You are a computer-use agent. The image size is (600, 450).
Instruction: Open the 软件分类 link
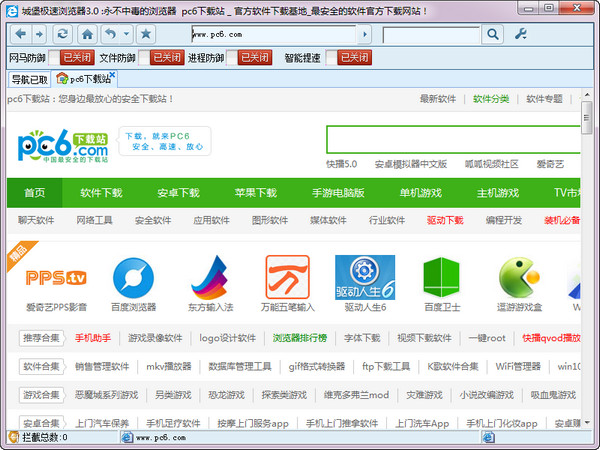point(491,99)
